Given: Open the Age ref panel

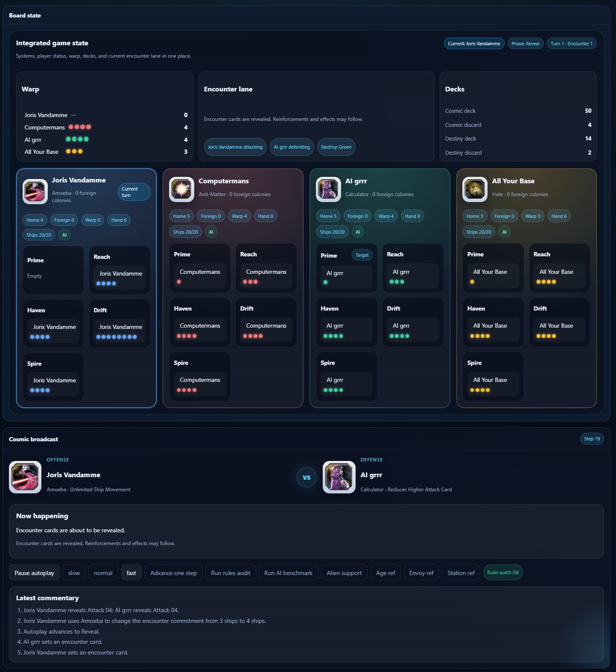Looking at the screenshot, I should click(385, 573).
